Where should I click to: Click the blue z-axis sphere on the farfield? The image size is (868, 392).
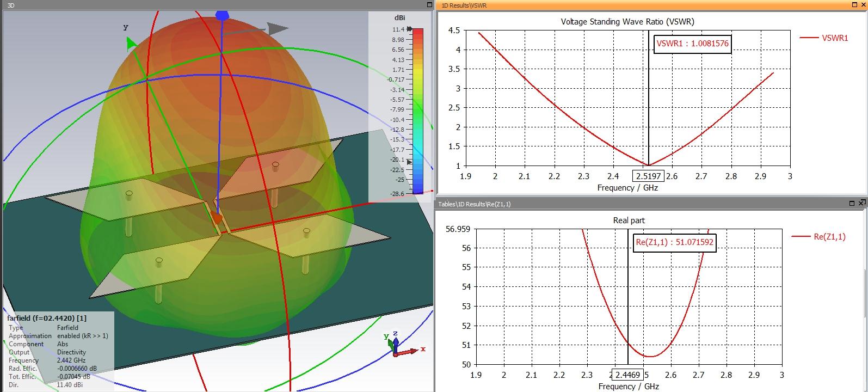pyautogui.click(x=221, y=15)
